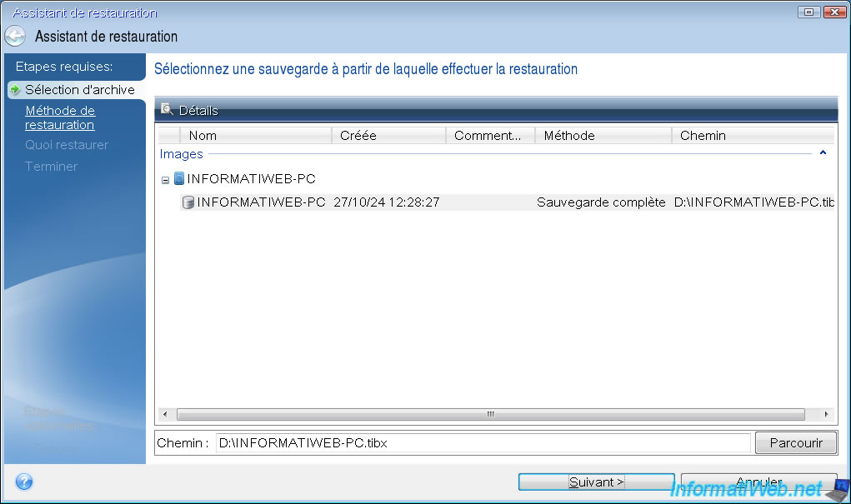Click green arrow beside Sélection d'archive
This screenshot has width=851, height=504.
pos(15,90)
